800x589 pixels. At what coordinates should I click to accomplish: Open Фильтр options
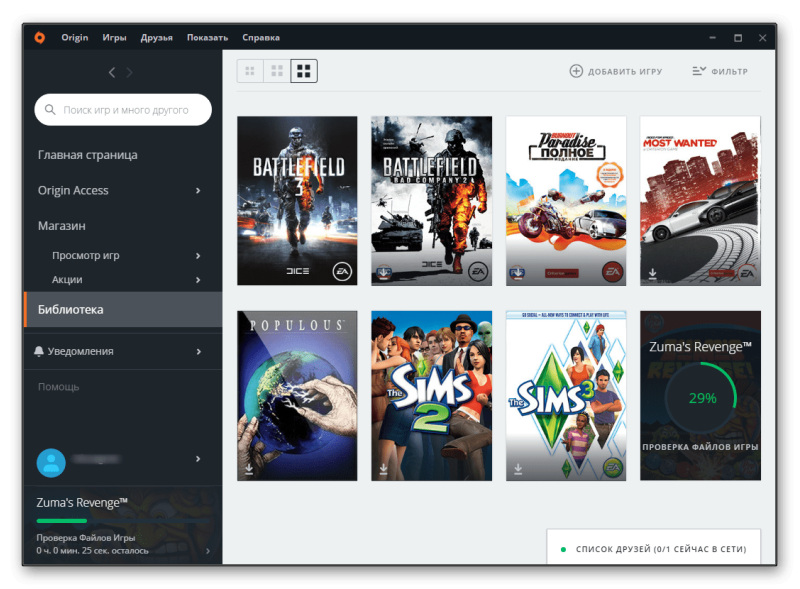(x=720, y=71)
